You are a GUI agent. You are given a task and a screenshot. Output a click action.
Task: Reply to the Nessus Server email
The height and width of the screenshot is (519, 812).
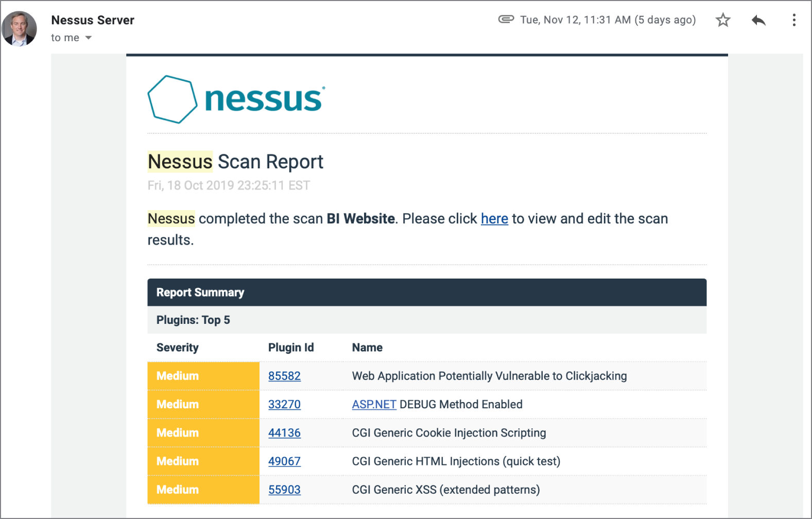758,20
